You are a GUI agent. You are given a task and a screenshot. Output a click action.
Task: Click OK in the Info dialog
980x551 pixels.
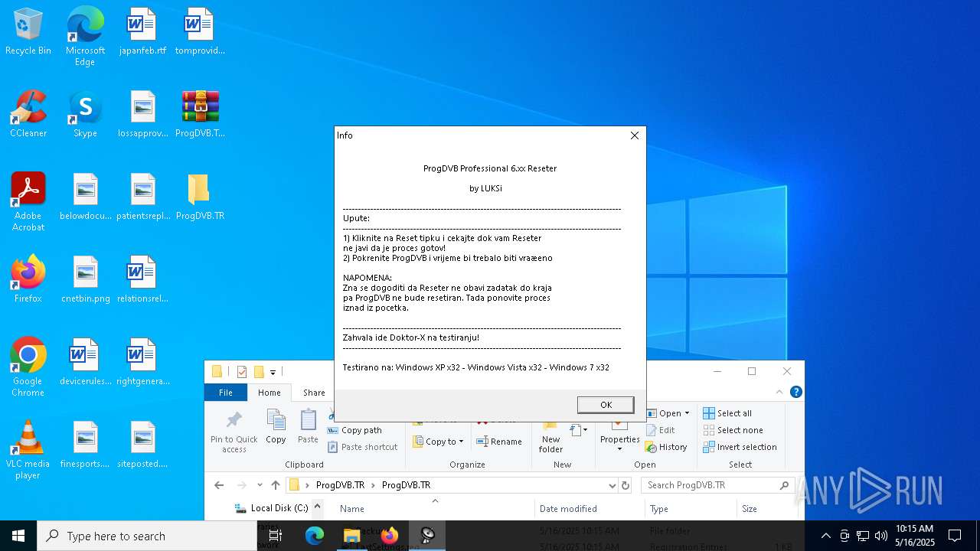pyautogui.click(x=606, y=405)
